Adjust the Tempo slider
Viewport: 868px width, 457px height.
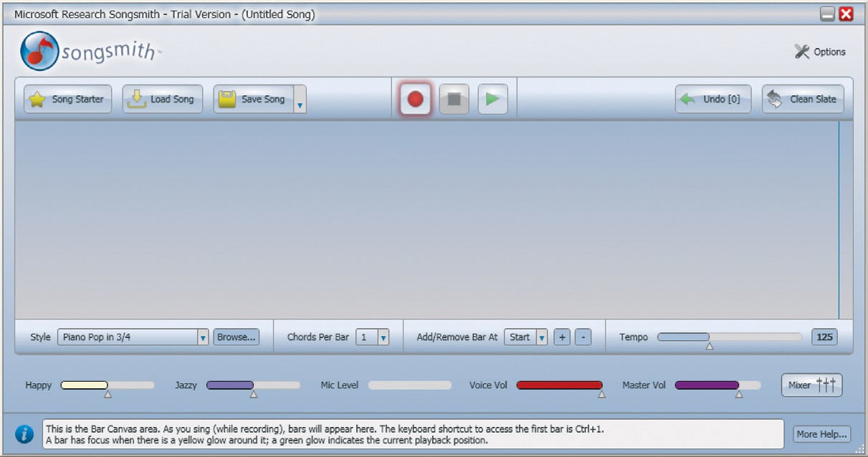point(730,337)
